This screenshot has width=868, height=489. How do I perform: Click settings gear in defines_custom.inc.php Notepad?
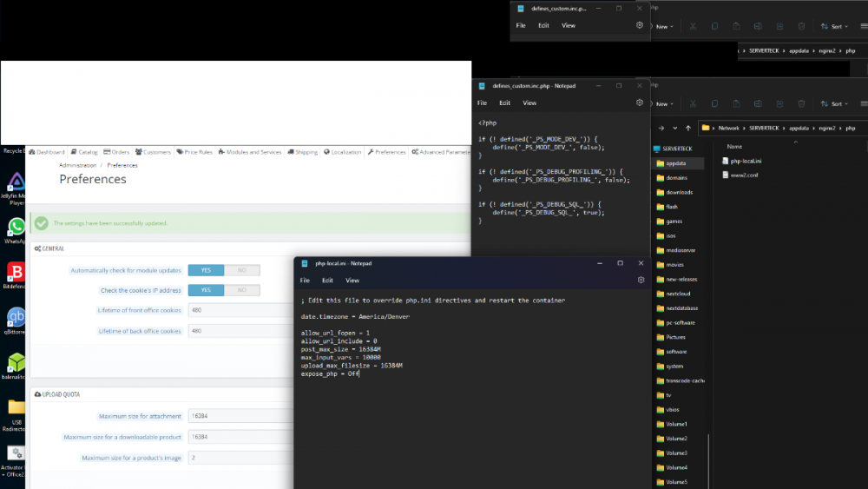point(640,102)
